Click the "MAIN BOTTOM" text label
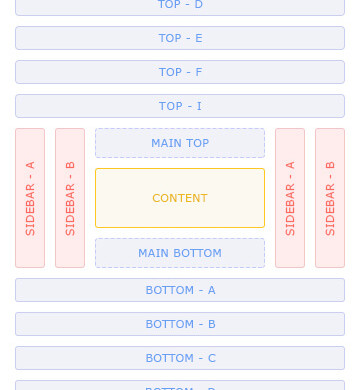Viewport: 360px width, 390px height. (x=180, y=253)
